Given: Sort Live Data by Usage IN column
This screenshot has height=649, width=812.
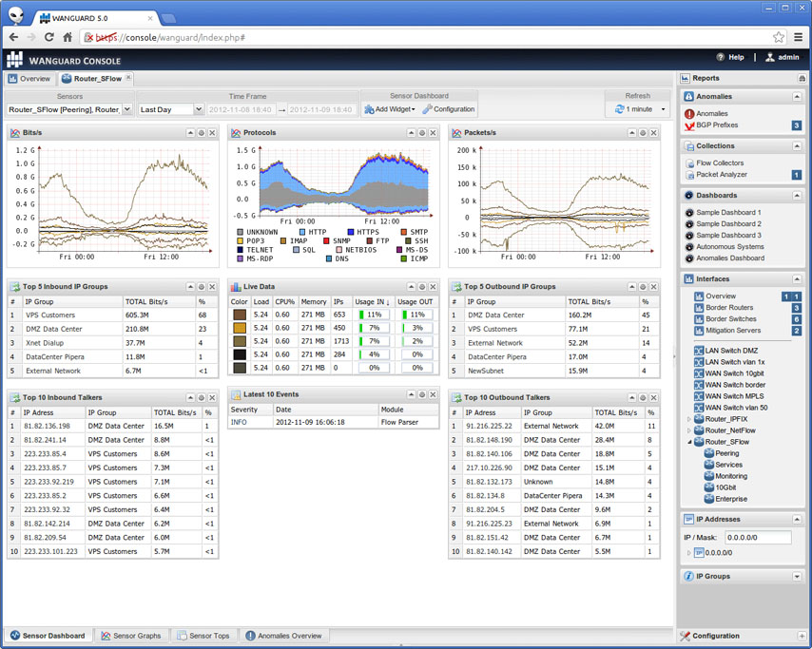Looking at the screenshot, I should tap(373, 302).
